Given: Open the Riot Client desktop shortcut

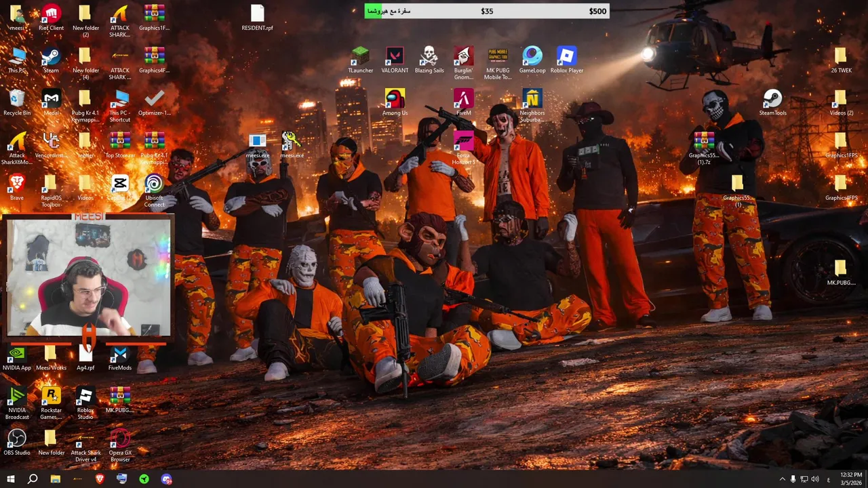Looking at the screenshot, I should click(x=51, y=18).
